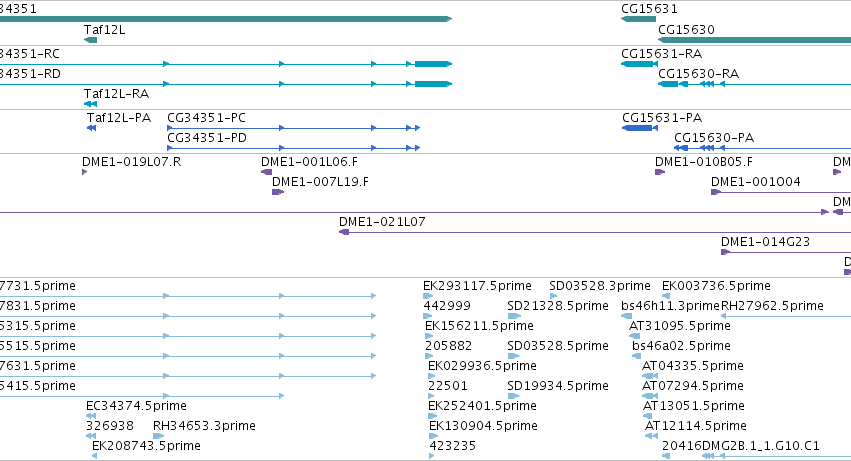Viewport: 851px width, 461px height.
Task: Select the EK130904.5prime EST label
Action: 483,427
